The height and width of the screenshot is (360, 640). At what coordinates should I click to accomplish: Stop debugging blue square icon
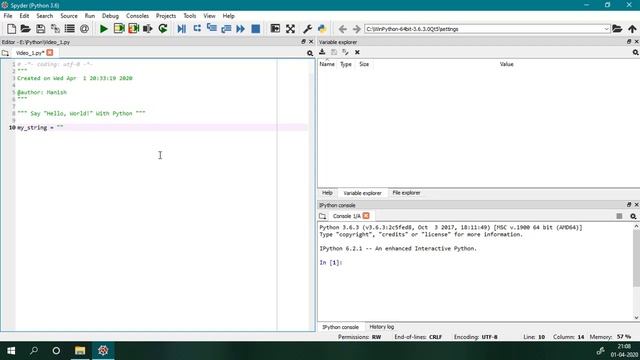pos(256,29)
